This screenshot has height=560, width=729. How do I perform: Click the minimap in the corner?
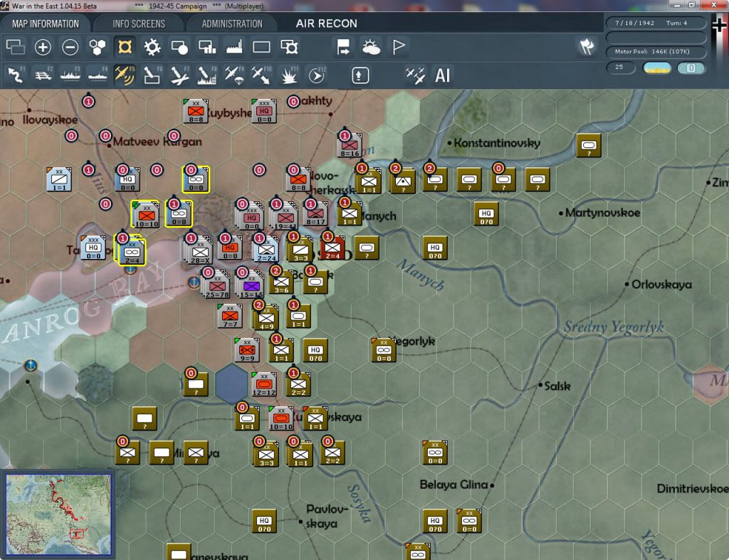[x=58, y=514]
